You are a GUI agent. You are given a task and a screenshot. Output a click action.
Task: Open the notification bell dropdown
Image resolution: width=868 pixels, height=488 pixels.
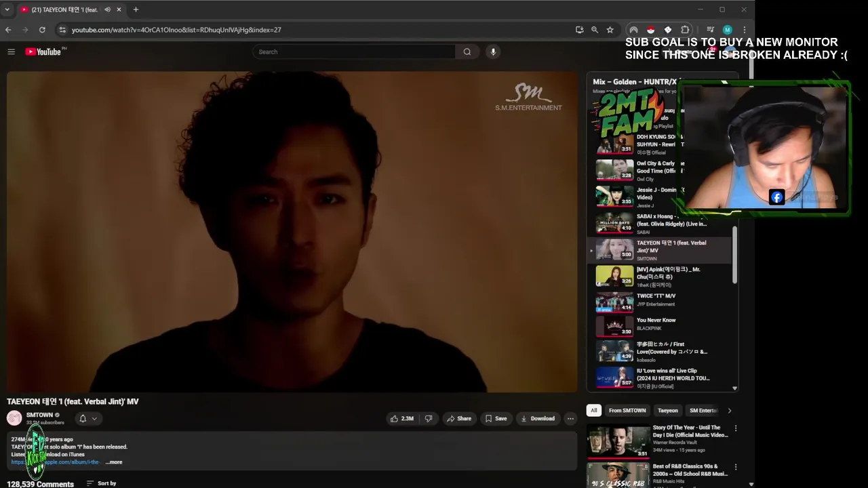tap(88, 419)
